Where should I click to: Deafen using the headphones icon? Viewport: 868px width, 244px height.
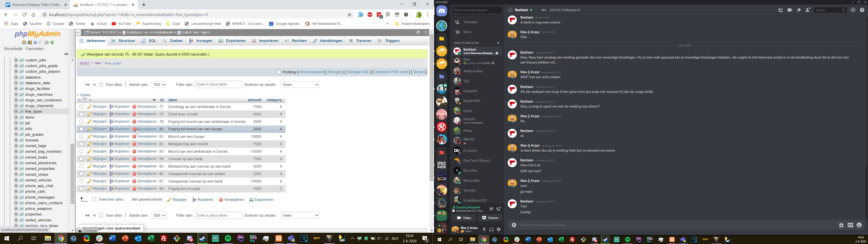(x=492, y=230)
